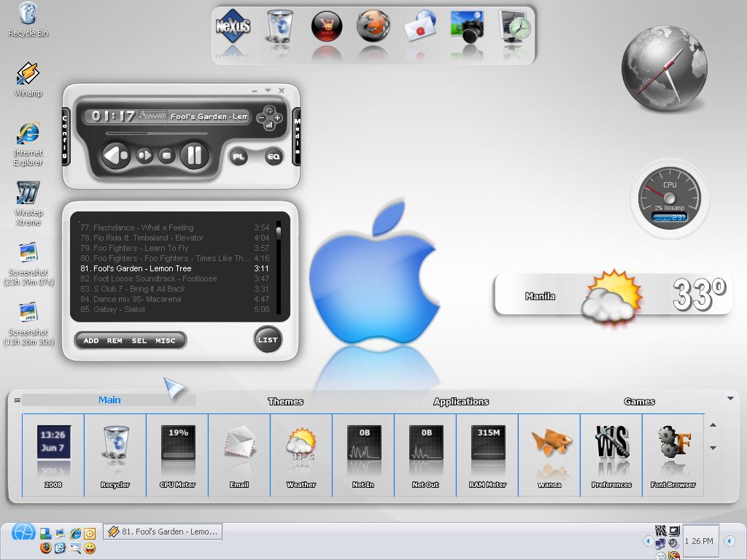747x560 pixels.
Task: Select track 79 Foo Fighters - Learn To Fly
Action: [175, 248]
